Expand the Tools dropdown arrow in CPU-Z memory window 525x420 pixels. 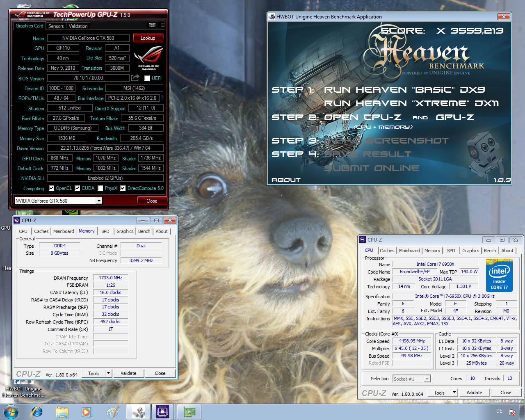108,373
